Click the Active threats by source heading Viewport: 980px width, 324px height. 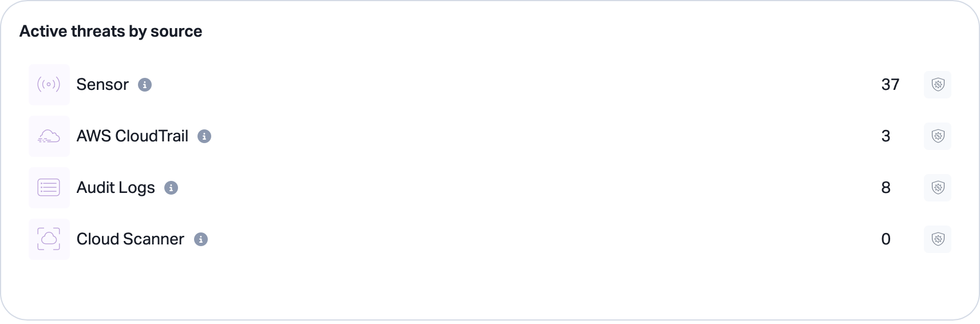111,31
